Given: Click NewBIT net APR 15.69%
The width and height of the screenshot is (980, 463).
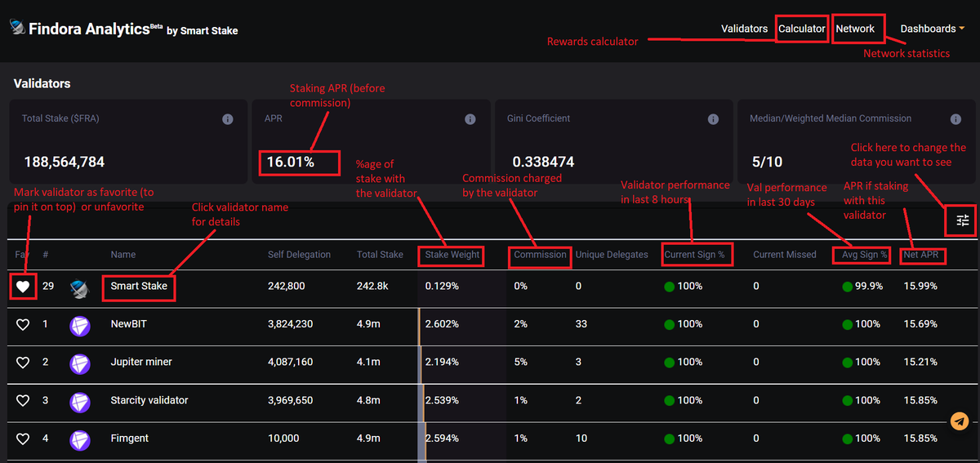Looking at the screenshot, I should pos(920,324).
